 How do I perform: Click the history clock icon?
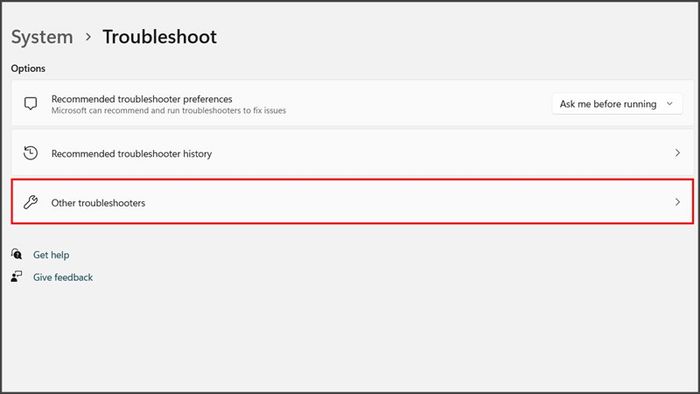30,153
